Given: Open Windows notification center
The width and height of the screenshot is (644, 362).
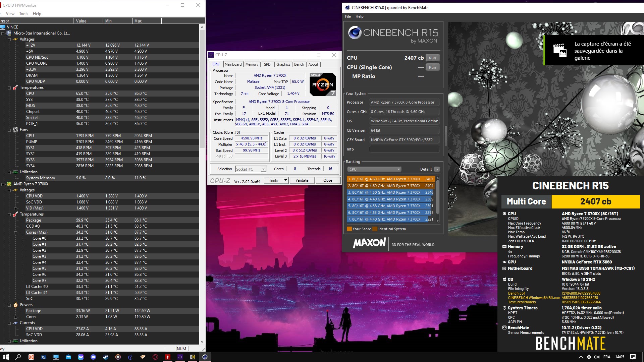Looking at the screenshot, I should 633,357.
